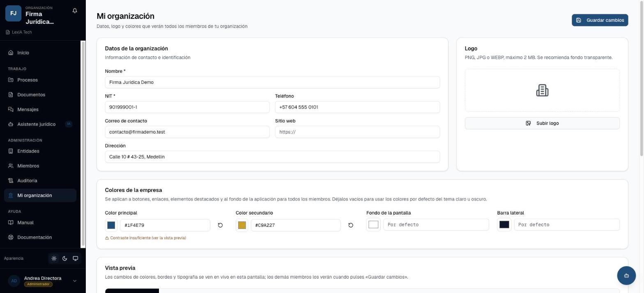Screen dimensions: 644x293
Task: Open Inicio in the sidebar
Action: (40, 53)
